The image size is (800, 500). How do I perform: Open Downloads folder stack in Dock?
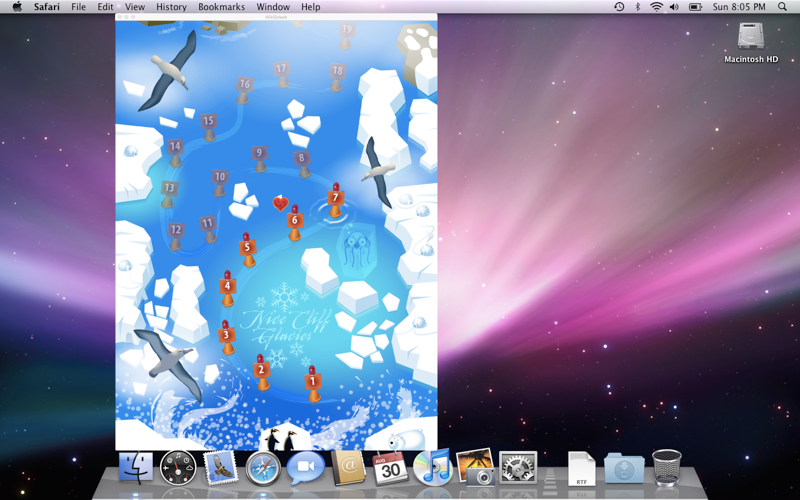(x=624, y=468)
